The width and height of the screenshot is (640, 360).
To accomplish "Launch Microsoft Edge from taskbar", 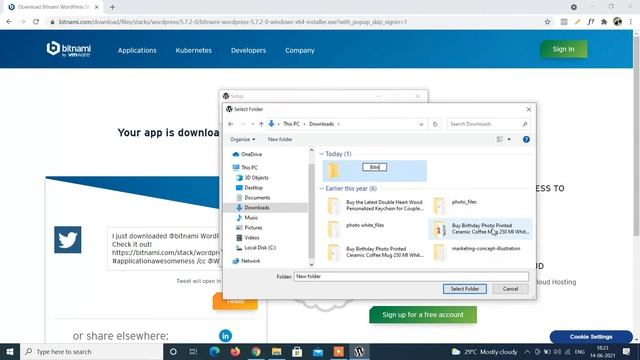I will click(214, 352).
